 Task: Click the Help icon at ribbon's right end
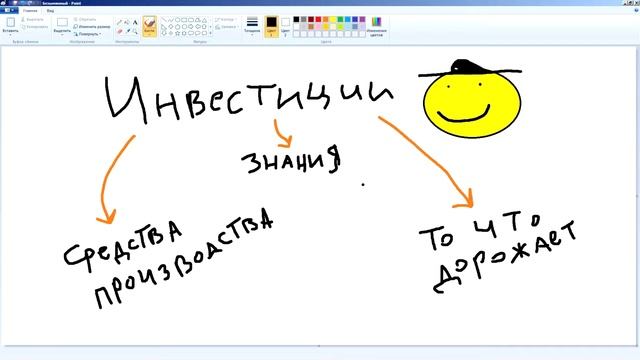tap(636, 11)
